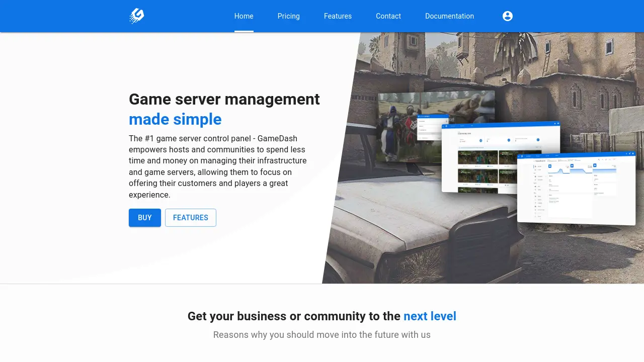Click the blue BUY button
644x362 pixels.
145,218
